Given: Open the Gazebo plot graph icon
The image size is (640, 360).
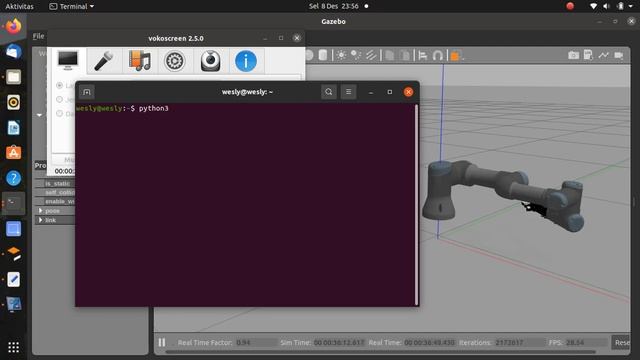Looking at the screenshot, I should pos(603,55).
